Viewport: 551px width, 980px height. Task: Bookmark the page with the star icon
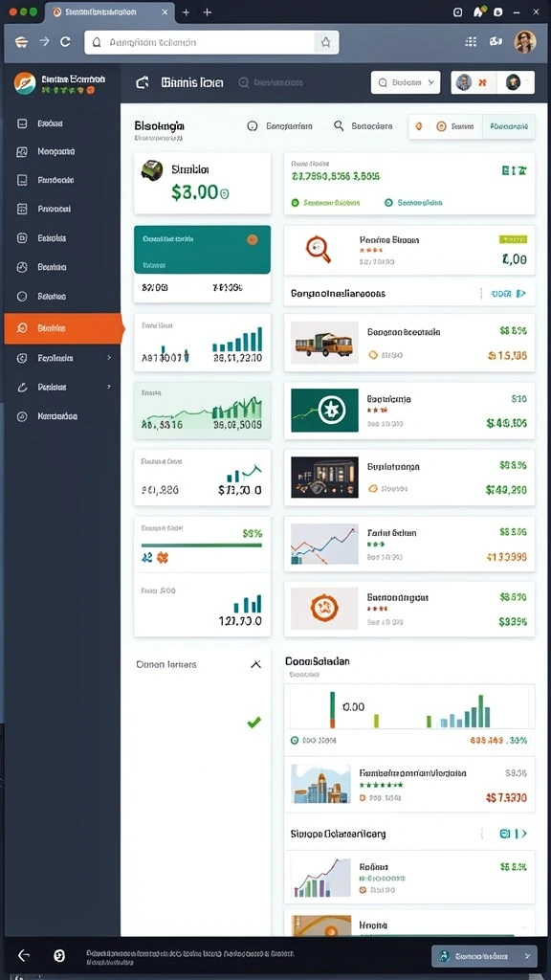coord(325,42)
